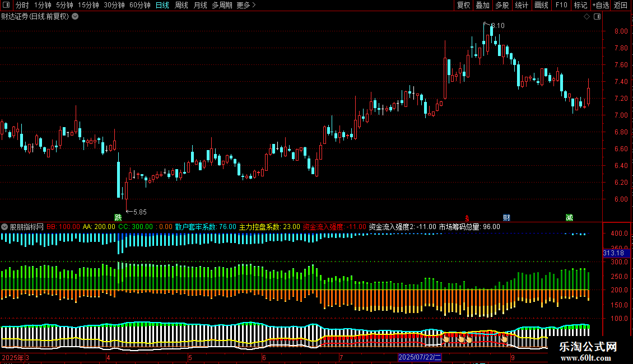Click the AA: 200.00 indicator value
The image size is (633, 364).
coord(99,227)
